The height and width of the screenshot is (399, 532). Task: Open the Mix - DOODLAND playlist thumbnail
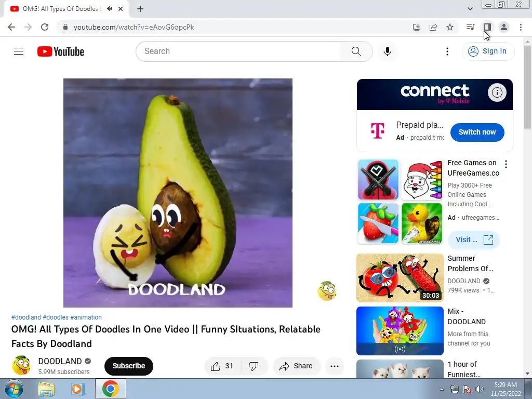point(400,331)
